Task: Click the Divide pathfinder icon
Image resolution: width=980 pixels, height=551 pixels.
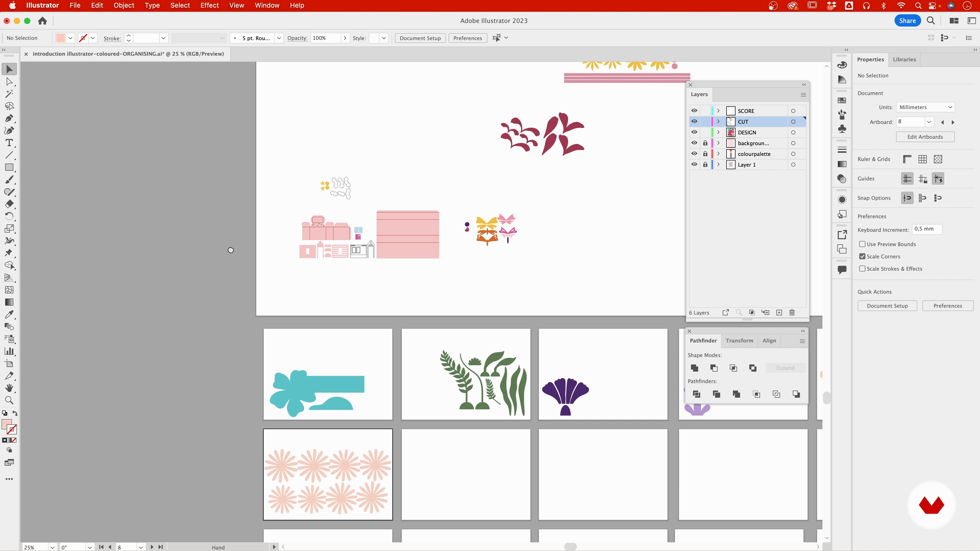Action: 696,394
